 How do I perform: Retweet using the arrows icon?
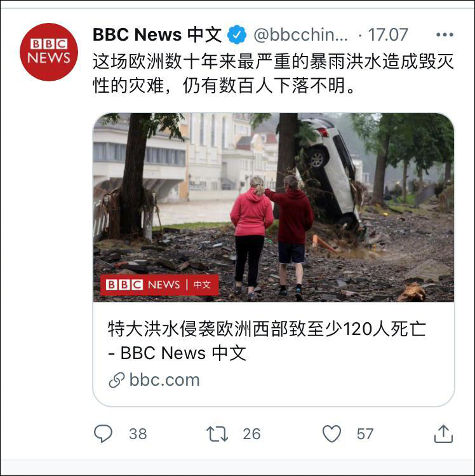tap(217, 433)
